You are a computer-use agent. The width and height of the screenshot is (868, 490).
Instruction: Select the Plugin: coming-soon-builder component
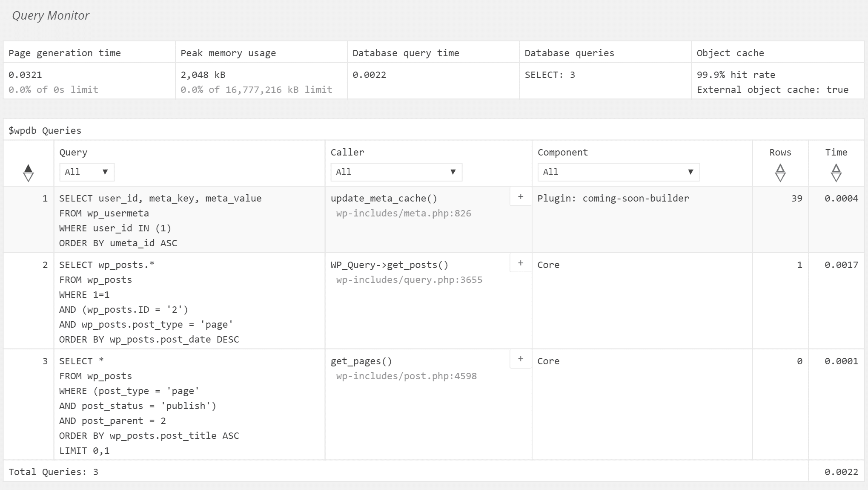[x=613, y=198]
